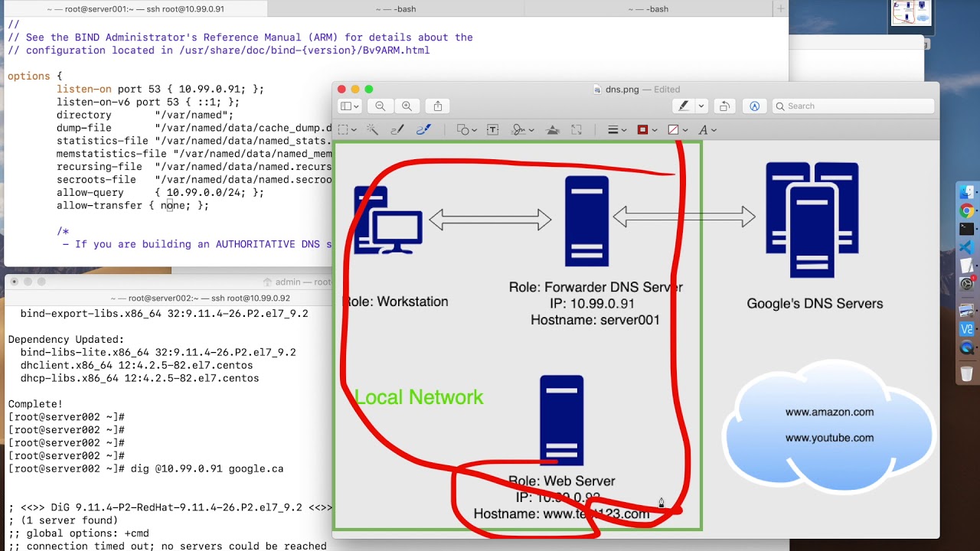Click the root@server002 terminal tab title

pyautogui.click(x=200, y=298)
